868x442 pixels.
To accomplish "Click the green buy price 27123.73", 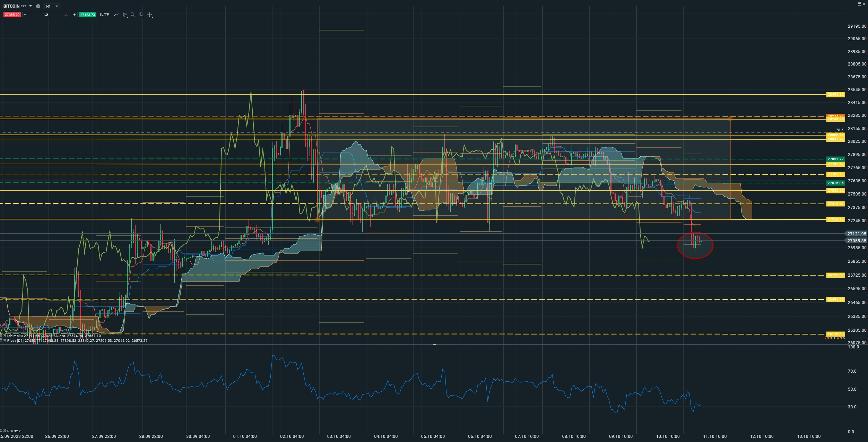I will (x=87, y=15).
